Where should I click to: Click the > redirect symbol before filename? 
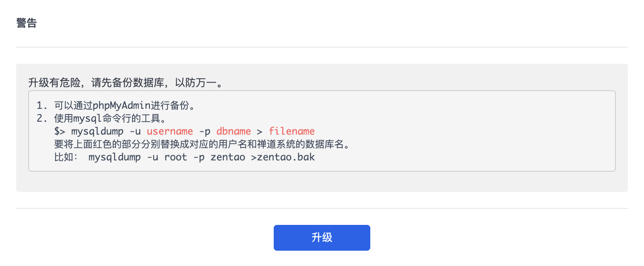coord(260,131)
